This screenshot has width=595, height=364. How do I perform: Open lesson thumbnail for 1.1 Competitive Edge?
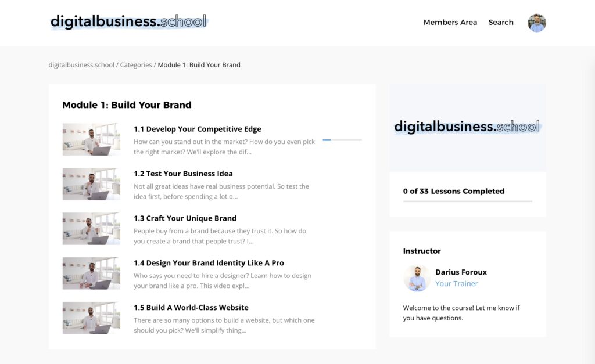[91, 139]
